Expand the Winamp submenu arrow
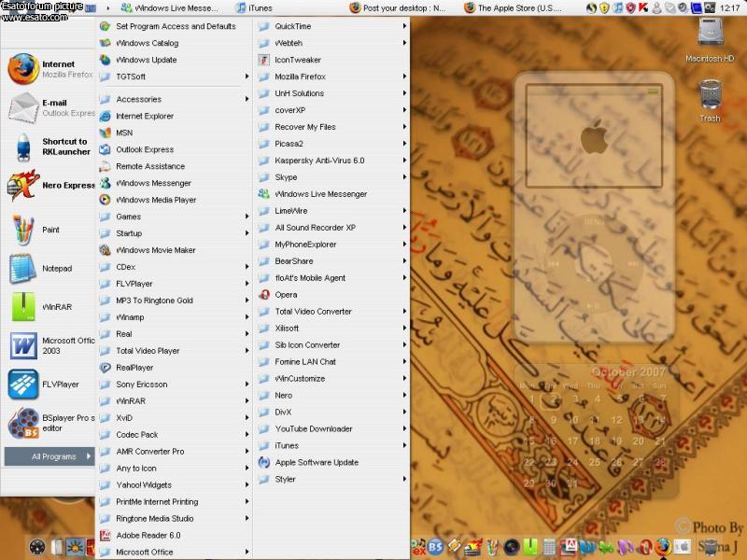747x560 pixels. pos(247,316)
